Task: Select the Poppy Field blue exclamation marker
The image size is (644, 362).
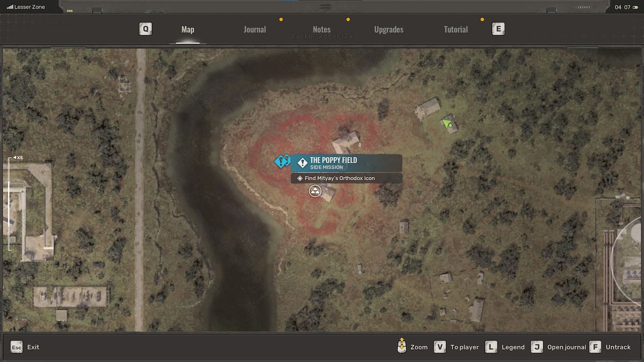Action: pos(280,160)
